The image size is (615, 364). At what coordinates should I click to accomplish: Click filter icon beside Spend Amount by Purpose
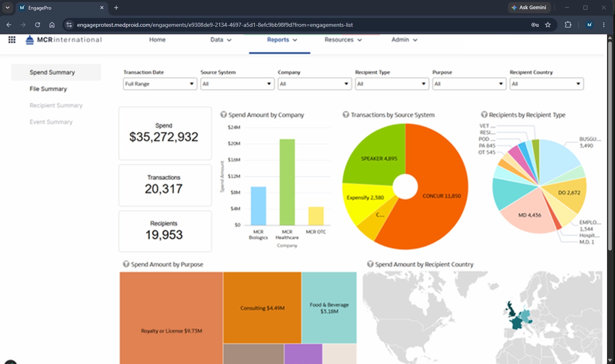(x=126, y=264)
